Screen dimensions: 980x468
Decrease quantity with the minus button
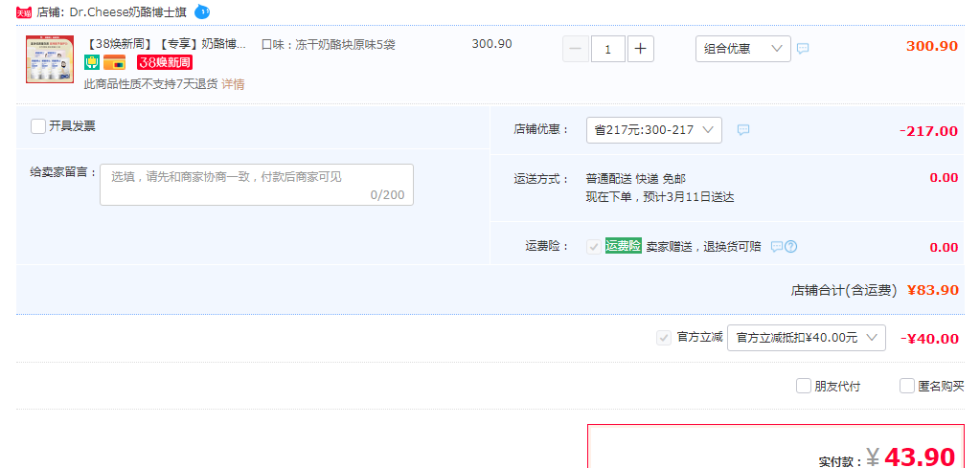click(x=576, y=49)
